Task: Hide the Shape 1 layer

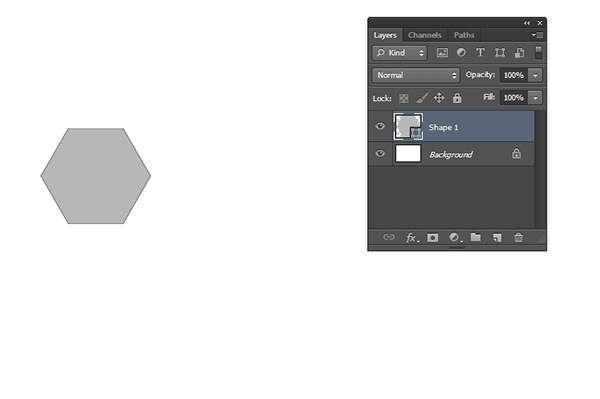Action: 380,126
